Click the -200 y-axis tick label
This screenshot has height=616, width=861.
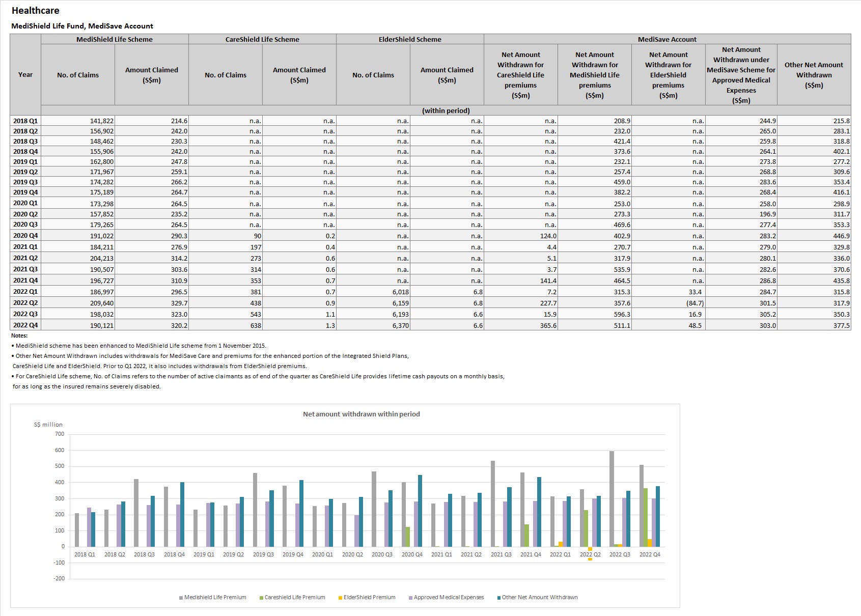click(60, 578)
